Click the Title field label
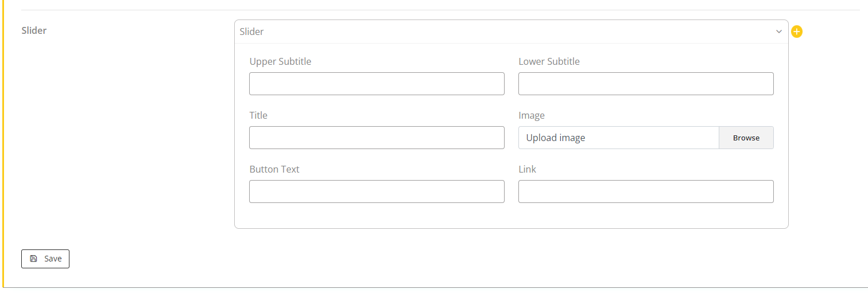Viewport: 868px width, 293px height. point(258,115)
